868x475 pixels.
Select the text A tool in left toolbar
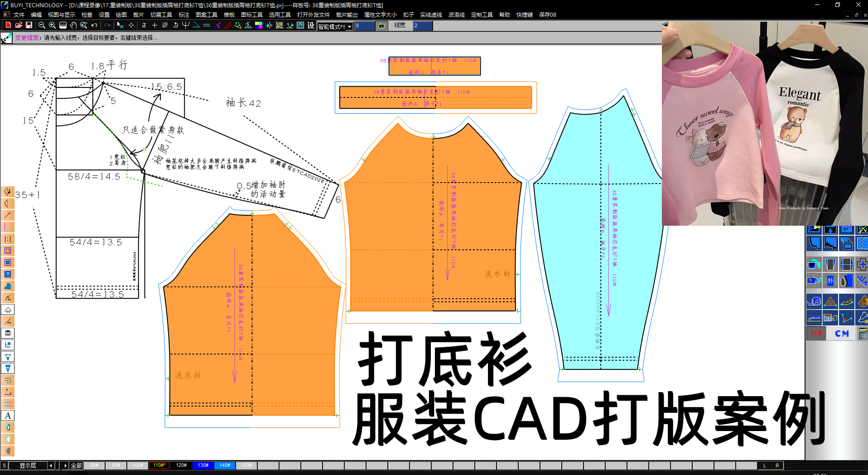click(x=8, y=416)
